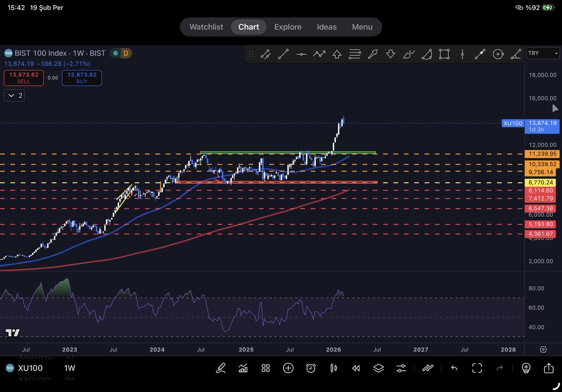Redo the last chart action

tap(499, 368)
